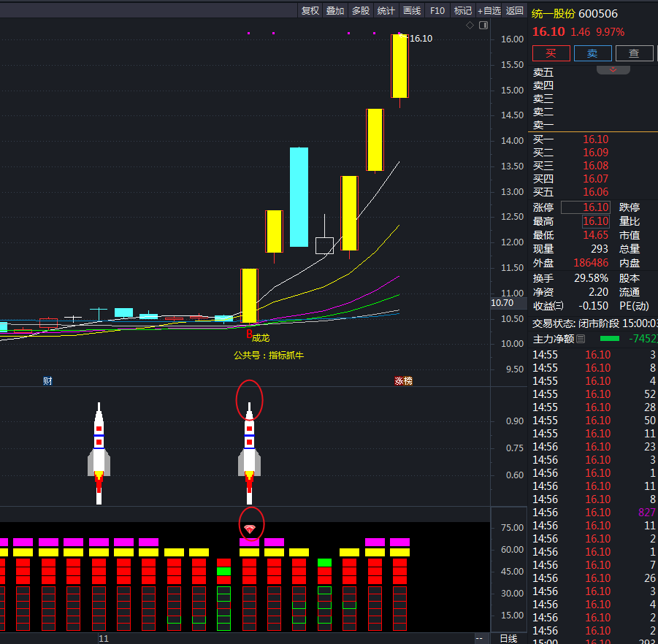
Task: Click the 买二 price 16.09
Action: (595, 153)
